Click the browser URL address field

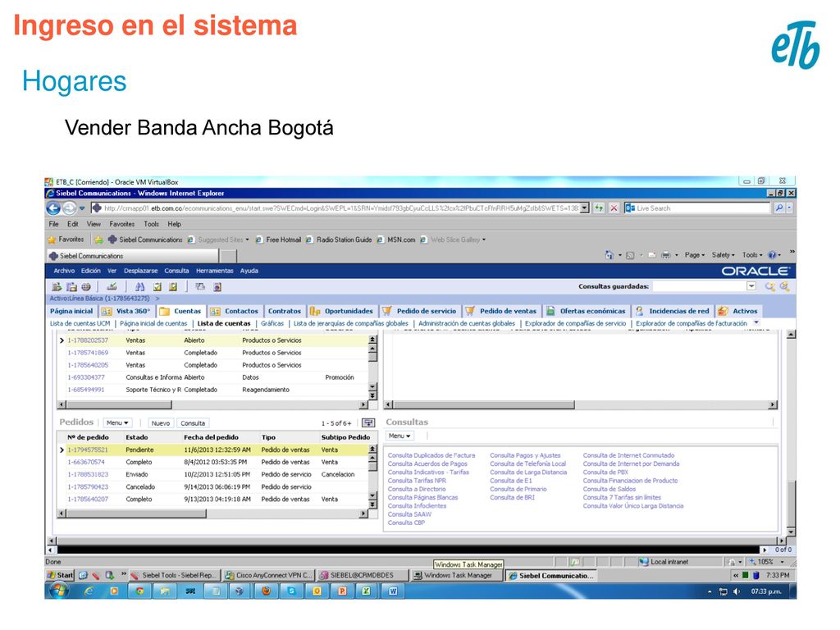(x=340, y=208)
